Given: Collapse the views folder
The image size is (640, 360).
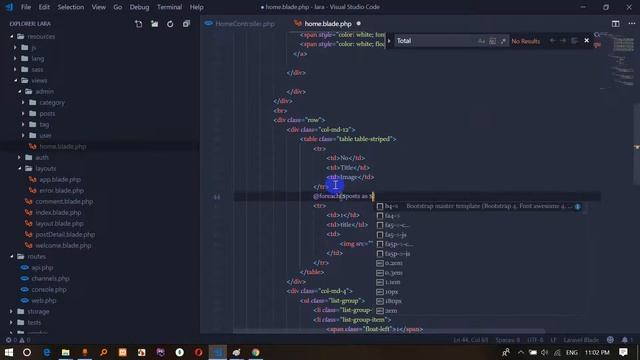Looking at the screenshot, I should coord(39,80).
